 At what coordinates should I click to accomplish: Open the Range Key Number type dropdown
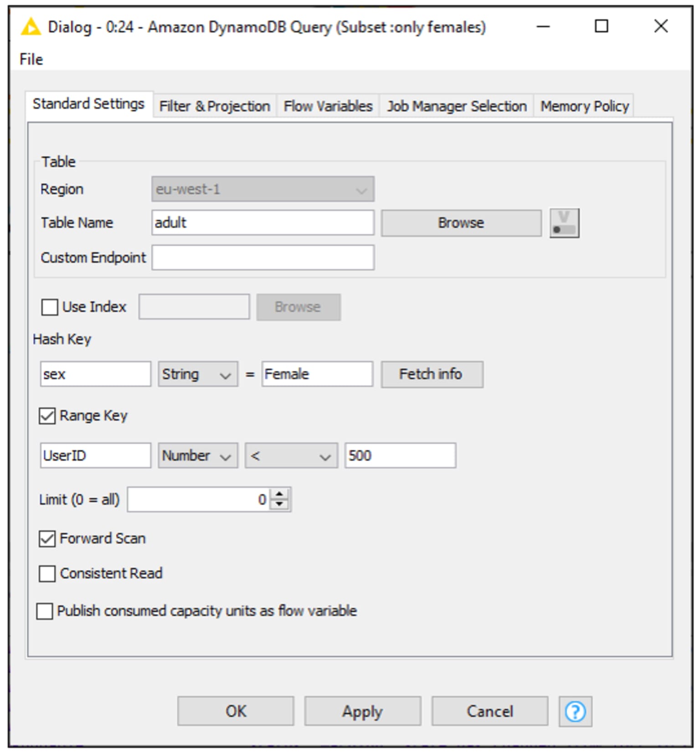(x=198, y=455)
